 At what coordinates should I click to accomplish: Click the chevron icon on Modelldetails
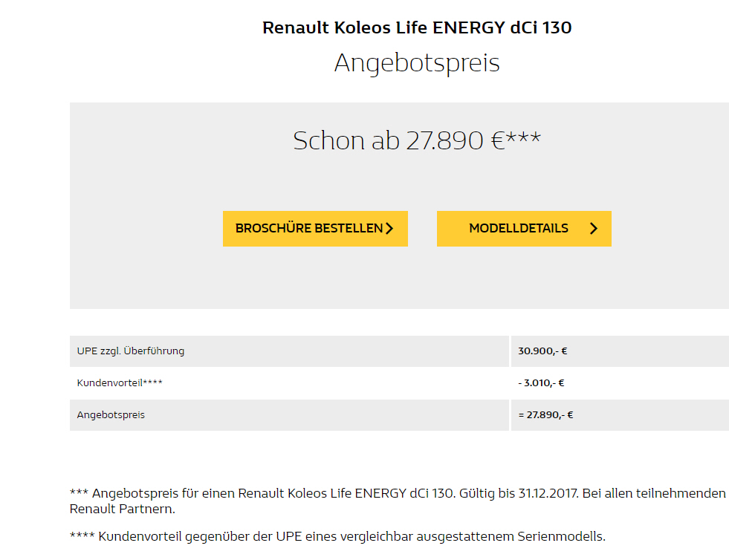coord(594,229)
